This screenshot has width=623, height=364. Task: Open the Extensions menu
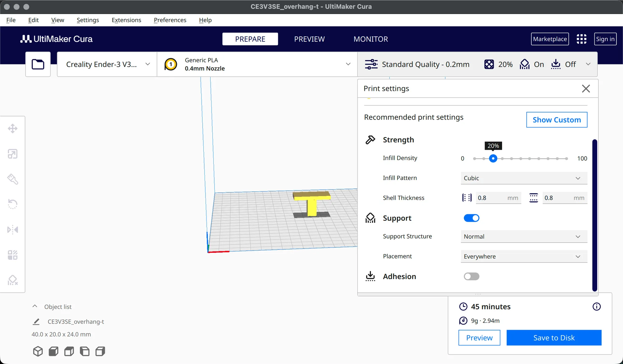tap(126, 20)
